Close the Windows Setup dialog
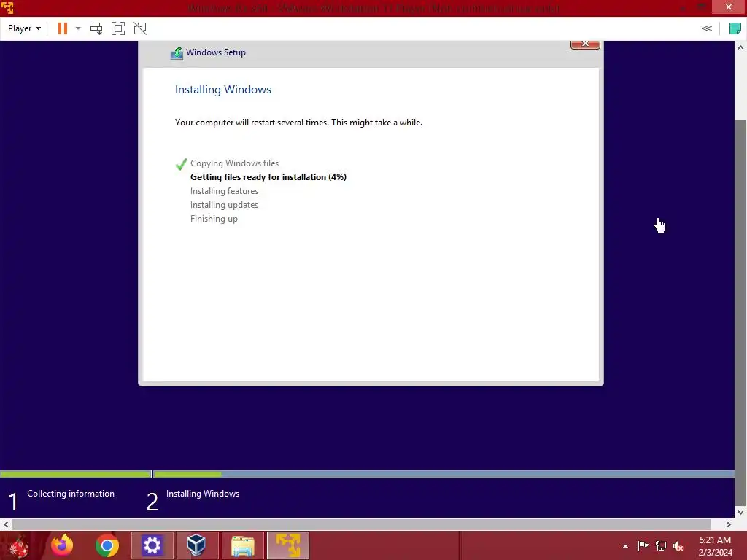The height and width of the screenshot is (560, 747). (585, 44)
